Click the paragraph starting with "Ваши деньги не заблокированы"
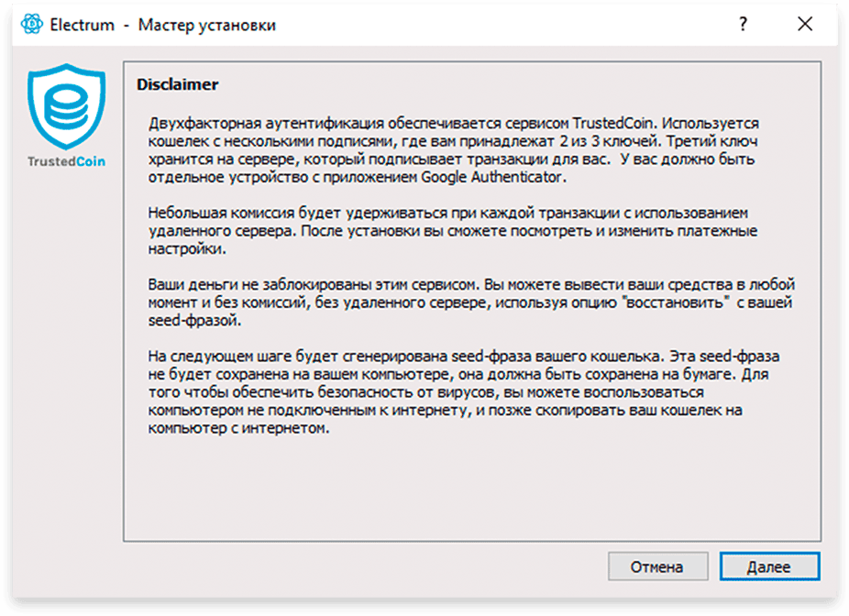The height and width of the screenshot is (616, 849). [x=471, y=302]
